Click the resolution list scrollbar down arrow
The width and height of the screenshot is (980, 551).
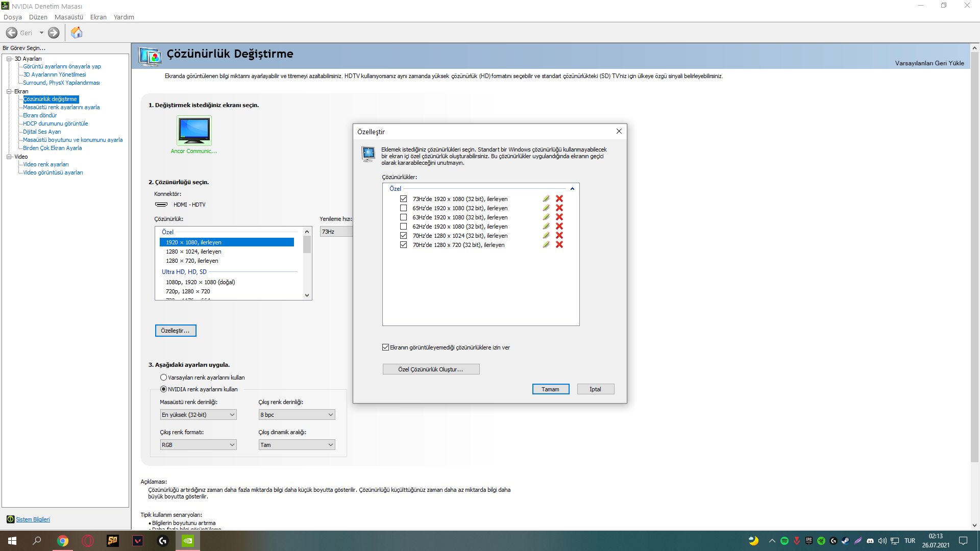307,295
